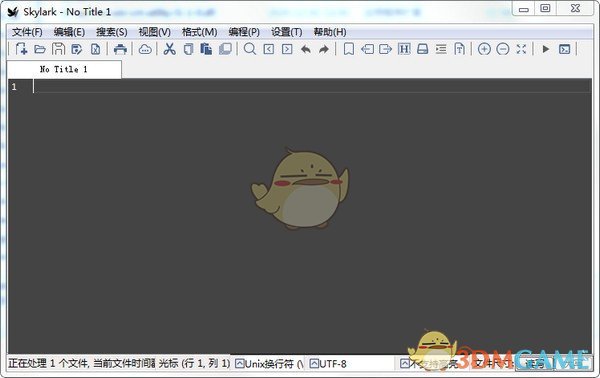Click the document T icon in the toolbar
Viewport: 600px width, 378px height.
[x=460, y=49]
